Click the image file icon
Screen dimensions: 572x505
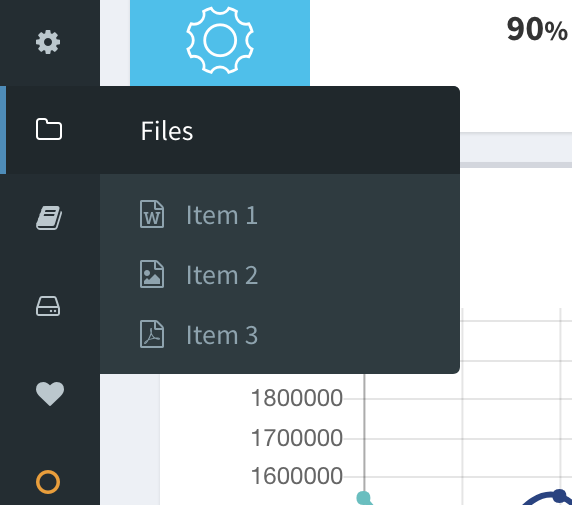pyautogui.click(x=152, y=274)
